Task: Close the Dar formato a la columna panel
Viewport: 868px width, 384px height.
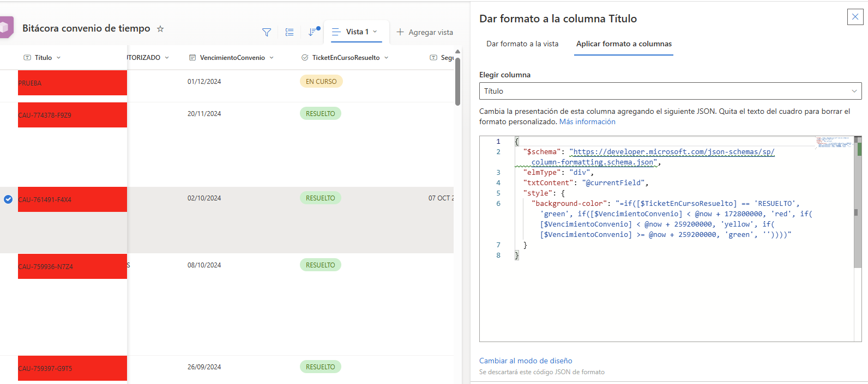Action: (855, 17)
